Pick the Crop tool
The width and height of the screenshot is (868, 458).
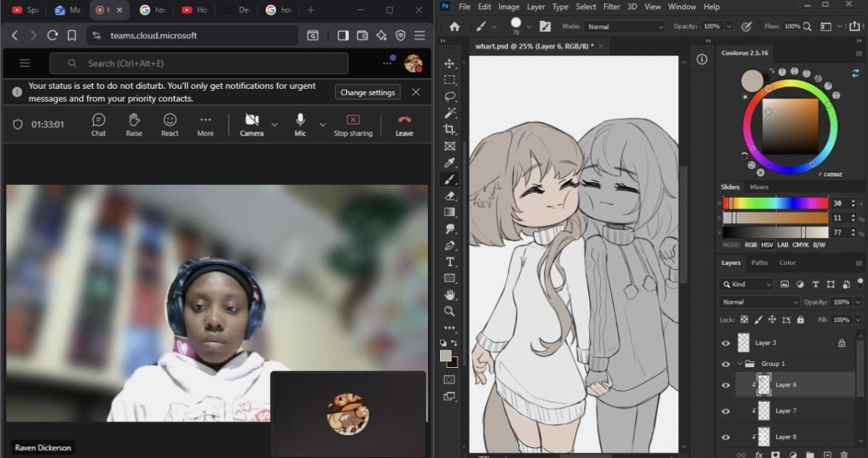(450, 129)
